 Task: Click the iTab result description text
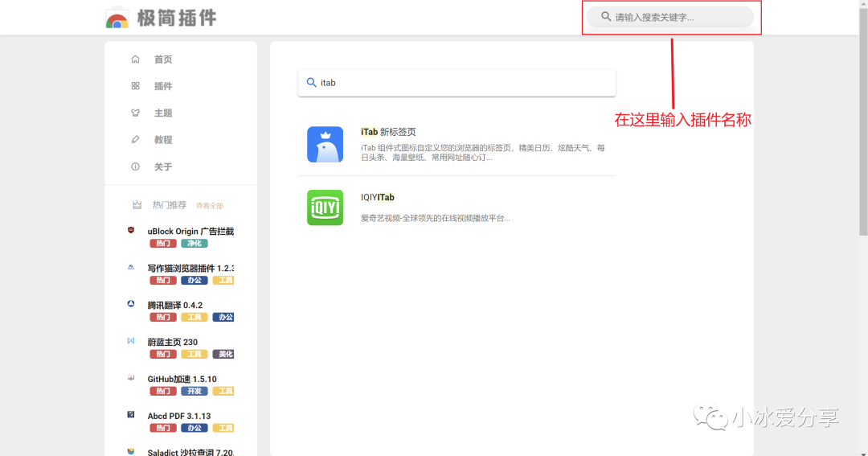483,152
